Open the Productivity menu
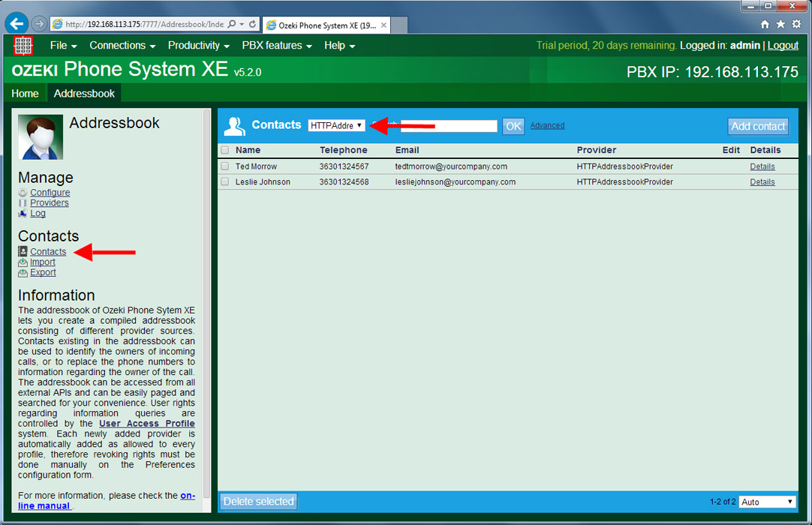Viewport: 812px width, 525px height. pyautogui.click(x=198, y=46)
